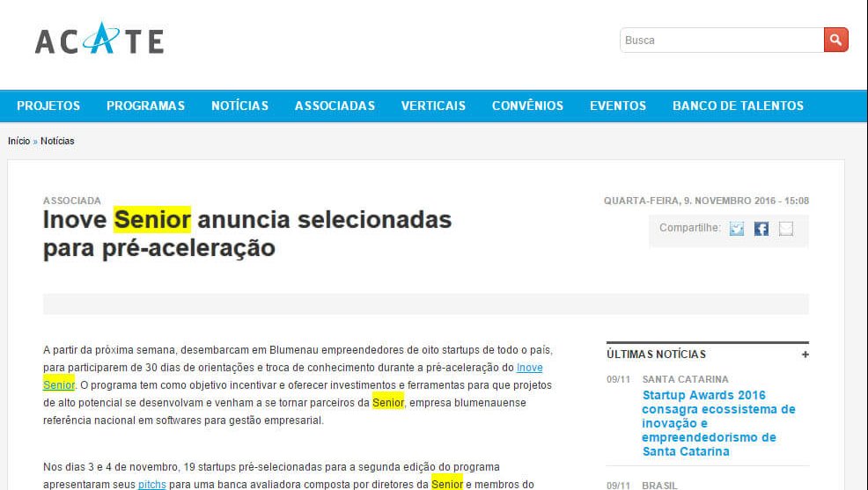Open Banco de Talentos
This screenshot has height=490, width=868.
[738, 106]
